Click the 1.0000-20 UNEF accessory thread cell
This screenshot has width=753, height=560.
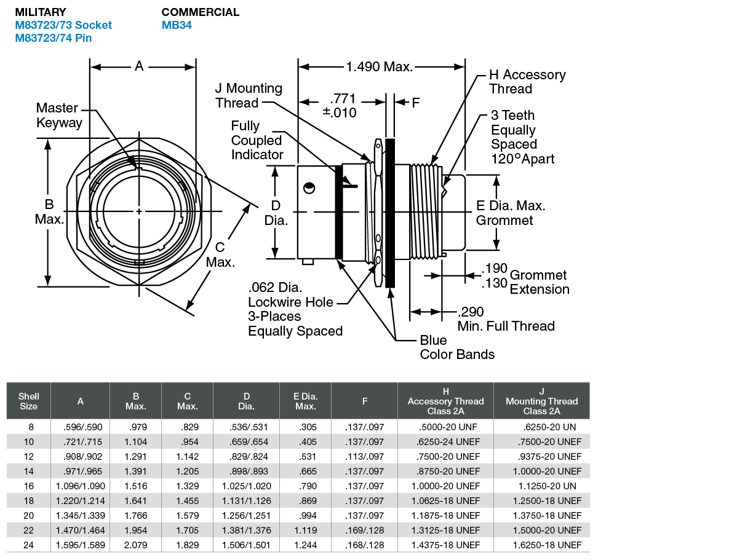(x=445, y=486)
